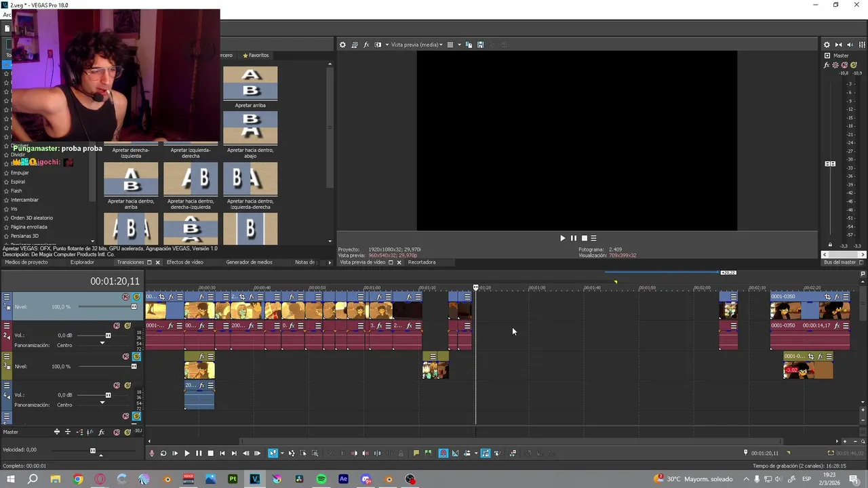Select 'Intercambiar' transition in list
Viewport: 868px width, 488px height.
(x=24, y=200)
